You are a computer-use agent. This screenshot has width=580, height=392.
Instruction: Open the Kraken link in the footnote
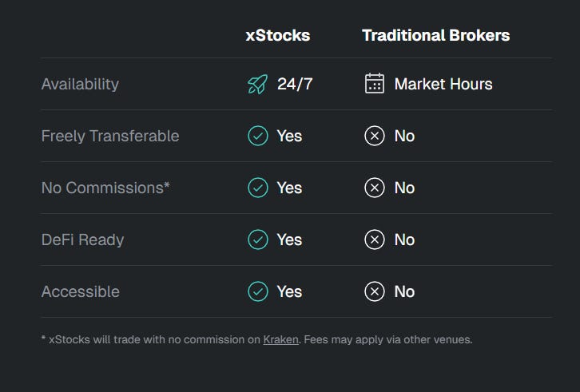click(280, 339)
